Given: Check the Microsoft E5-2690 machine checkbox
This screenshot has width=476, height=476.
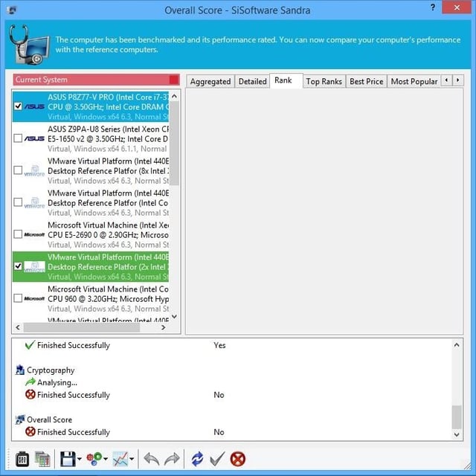Looking at the screenshot, I should click(18, 234).
